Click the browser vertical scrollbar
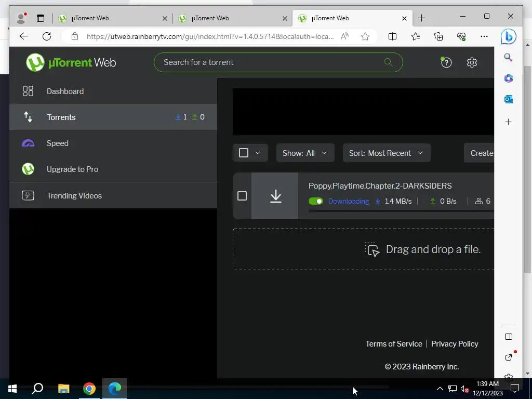 coord(527,170)
